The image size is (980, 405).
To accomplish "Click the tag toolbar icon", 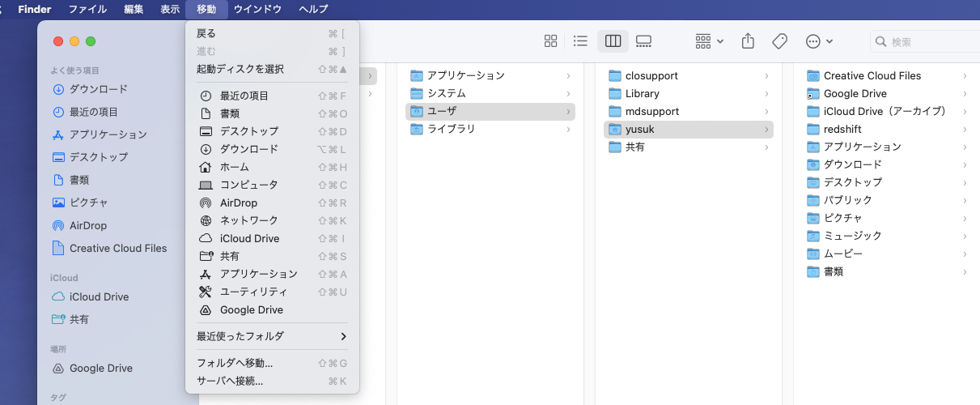I will (x=780, y=41).
